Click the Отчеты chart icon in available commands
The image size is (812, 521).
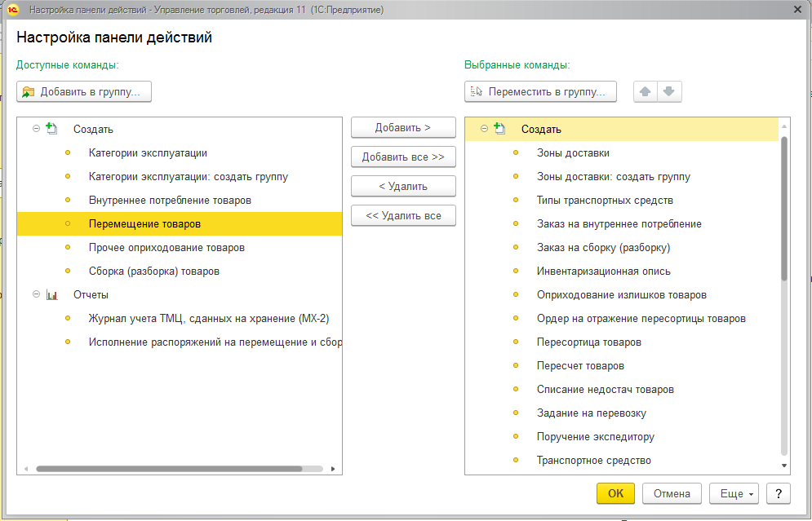point(52,294)
